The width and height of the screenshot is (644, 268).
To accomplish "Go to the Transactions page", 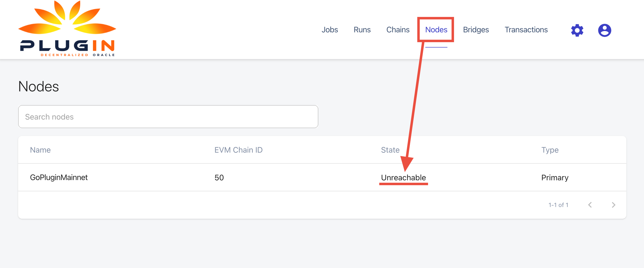I will click(x=526, y=29).
